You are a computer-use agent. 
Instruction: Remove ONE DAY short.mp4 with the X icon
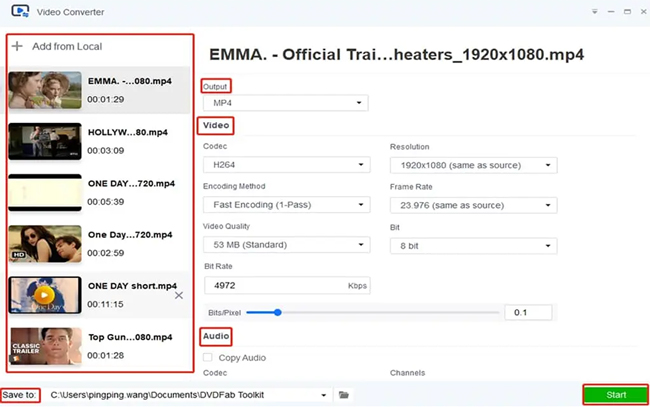(179, 296)
